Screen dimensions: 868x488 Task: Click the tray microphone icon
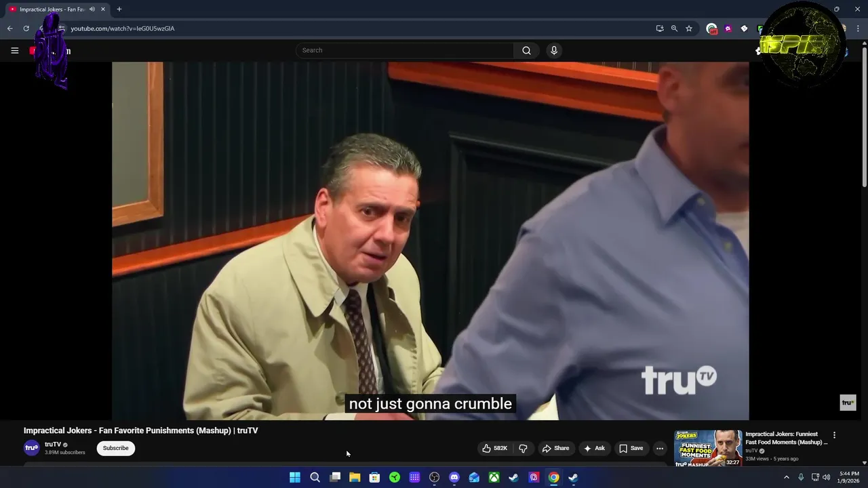801,477
